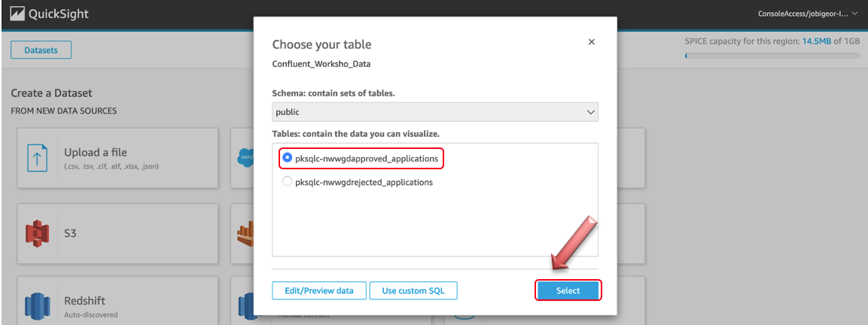Open the Datasets button
Screen dimensions: 868x325
[x=41, y=50]
